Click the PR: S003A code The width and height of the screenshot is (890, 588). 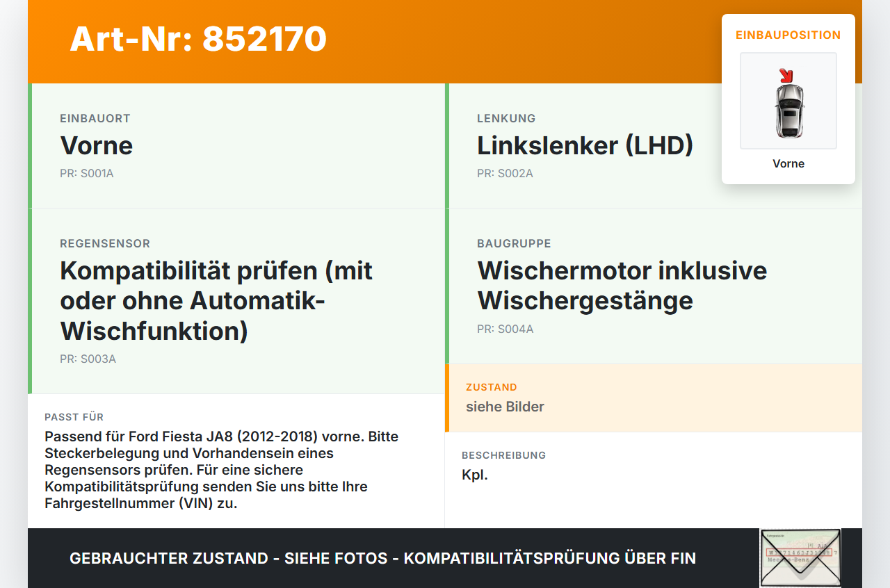point(88,359)
